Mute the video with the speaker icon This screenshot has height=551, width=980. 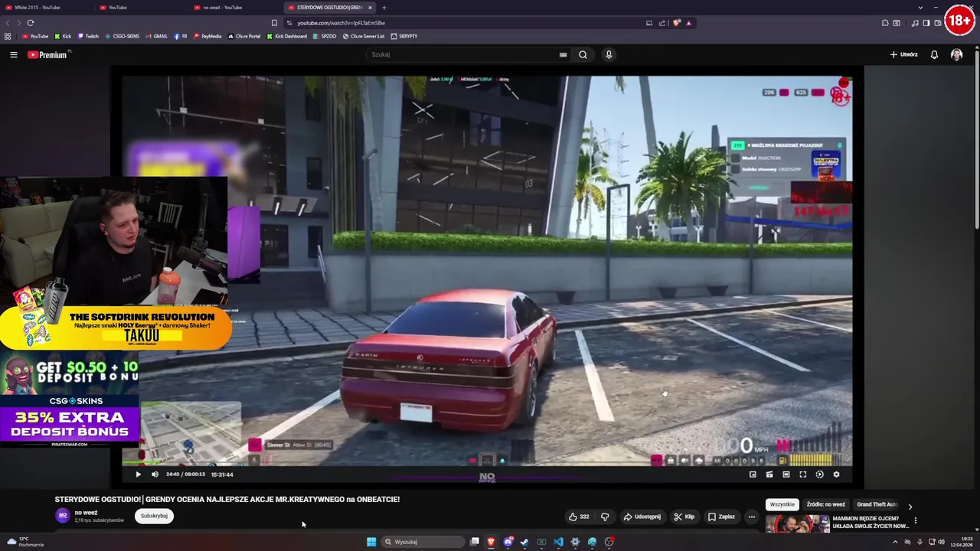(155, 474)
